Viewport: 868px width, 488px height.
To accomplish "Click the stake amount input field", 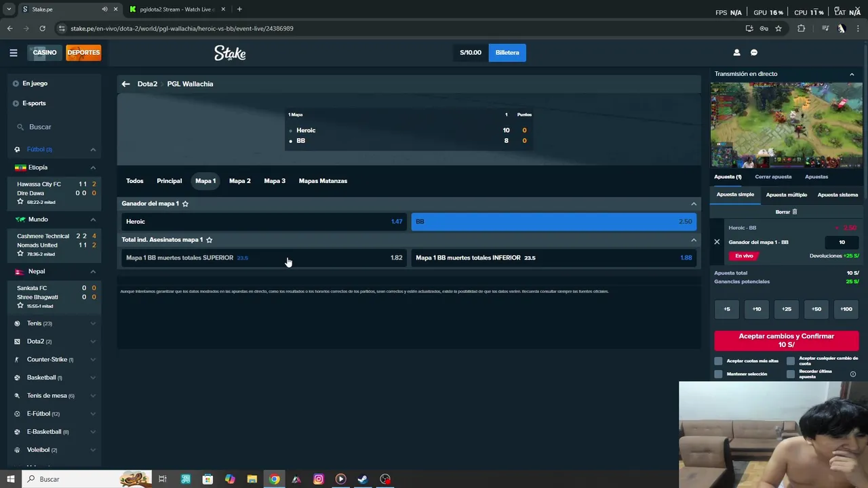I will click(842, 242).
